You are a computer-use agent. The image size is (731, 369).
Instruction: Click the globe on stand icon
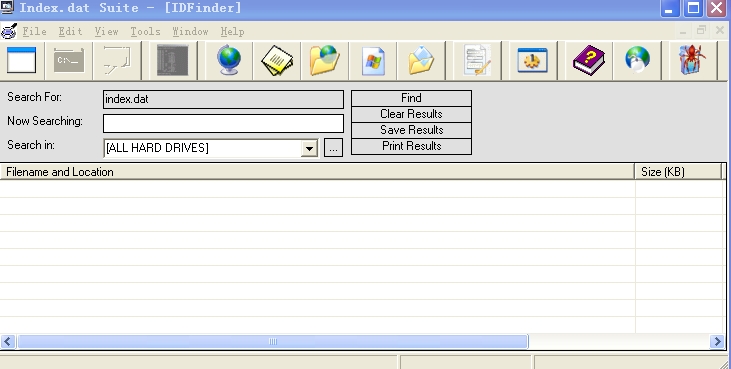click(x=229, y=61)
